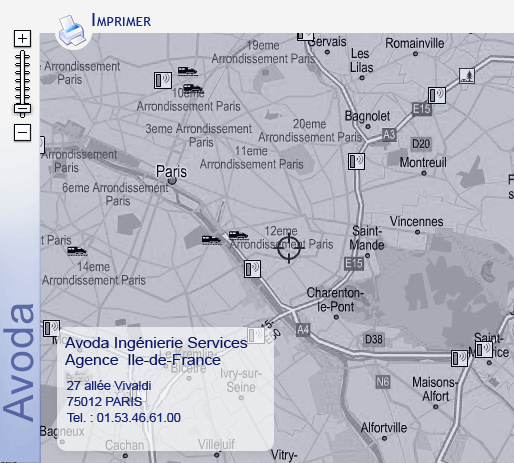Image resolution: width=514 pixels, height=463 pixels.
Task: Click the Alfortville label
Action: 384,428
